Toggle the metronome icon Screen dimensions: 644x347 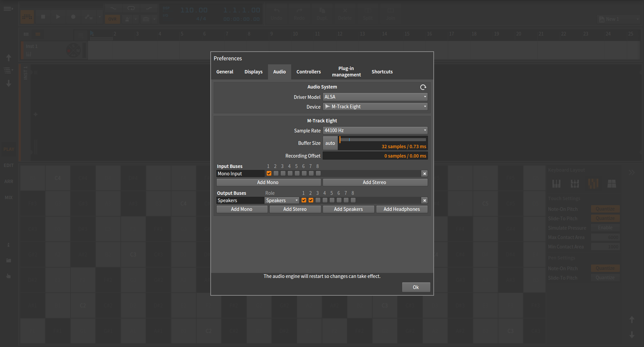click(x=127, y=19)
